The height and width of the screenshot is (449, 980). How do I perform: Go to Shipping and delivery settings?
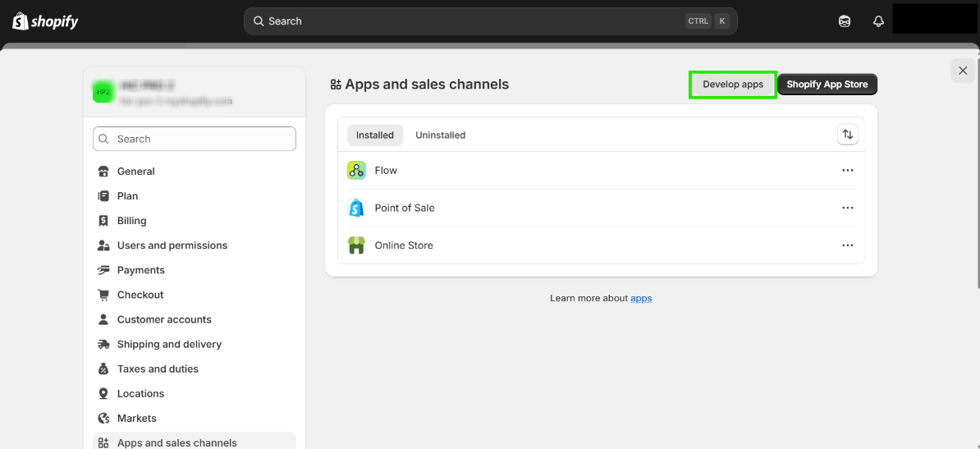[x=169, y=345]
